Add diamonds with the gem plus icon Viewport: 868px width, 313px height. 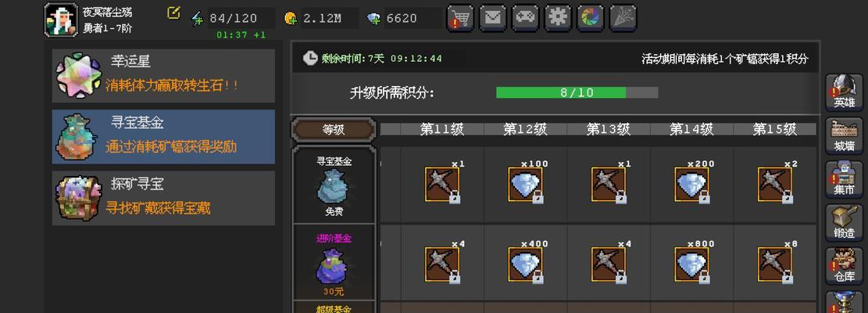373,19
